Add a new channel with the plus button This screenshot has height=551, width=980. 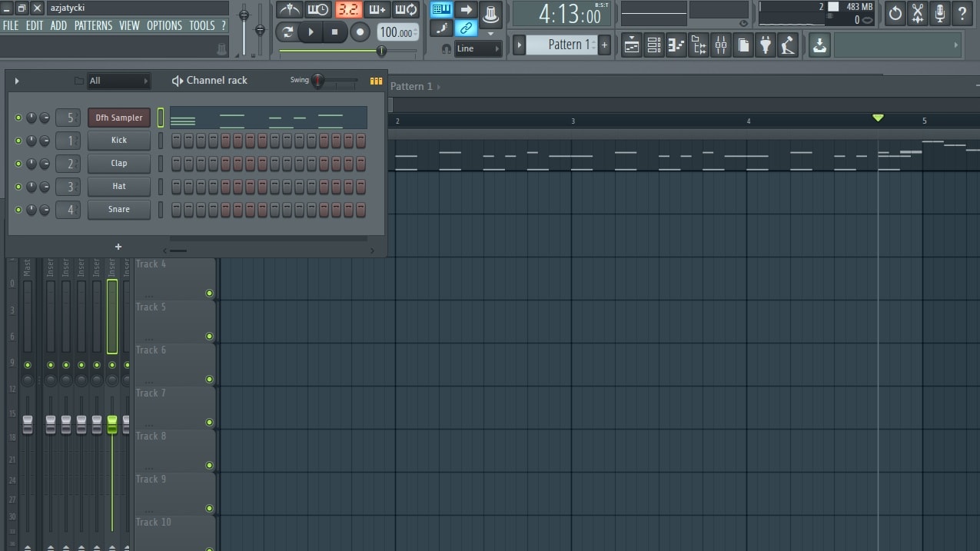click(x=118, y=247)
